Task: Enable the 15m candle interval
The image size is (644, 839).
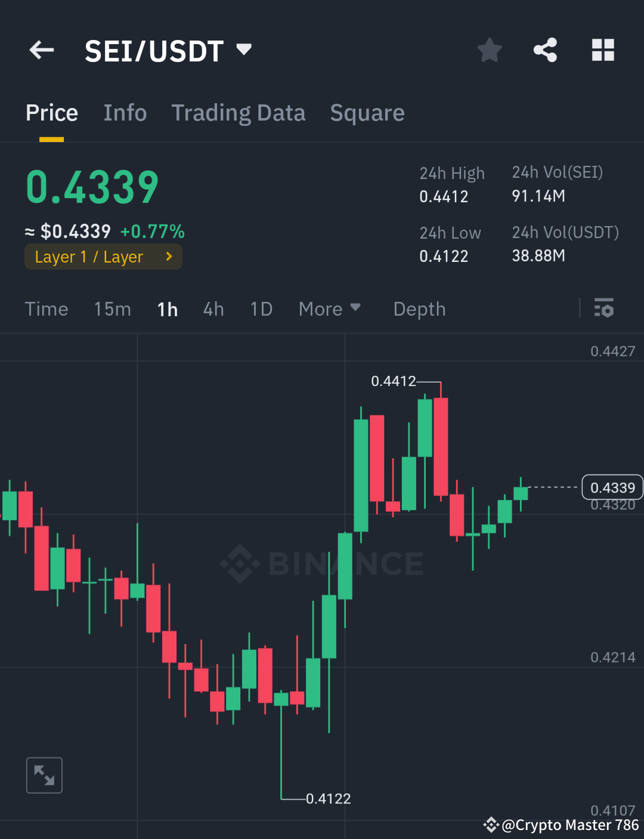Action: [x=112, y=309]
